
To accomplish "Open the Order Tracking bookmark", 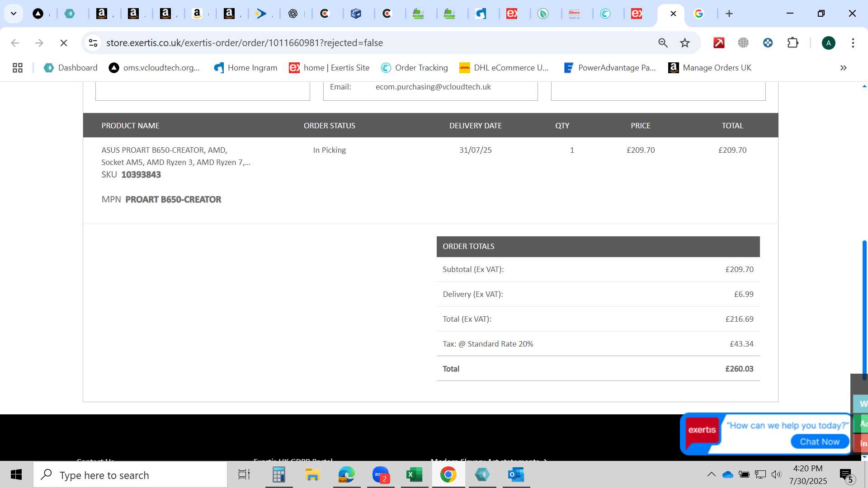I will click(414, 68).
